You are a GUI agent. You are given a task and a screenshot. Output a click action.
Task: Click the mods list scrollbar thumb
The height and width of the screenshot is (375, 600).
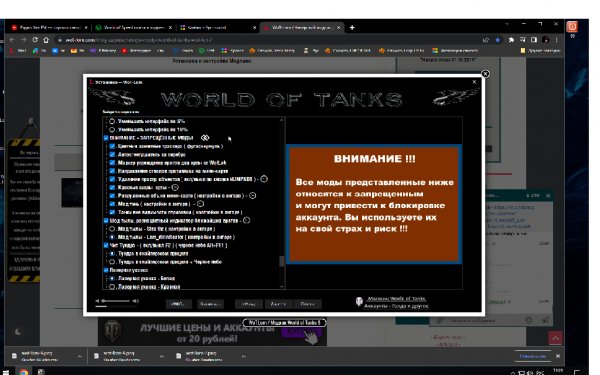tap(282, 261)
